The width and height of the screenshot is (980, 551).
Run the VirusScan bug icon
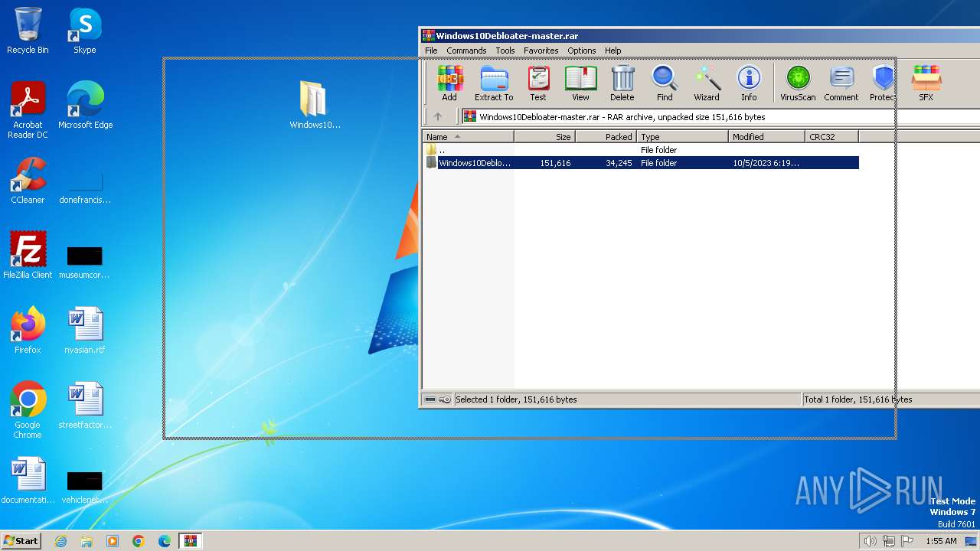(798, 83)
